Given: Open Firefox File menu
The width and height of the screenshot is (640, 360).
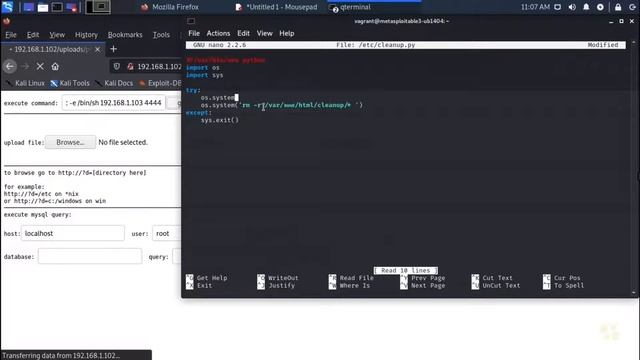Looking at the screenshot, I should pos(11,35).
